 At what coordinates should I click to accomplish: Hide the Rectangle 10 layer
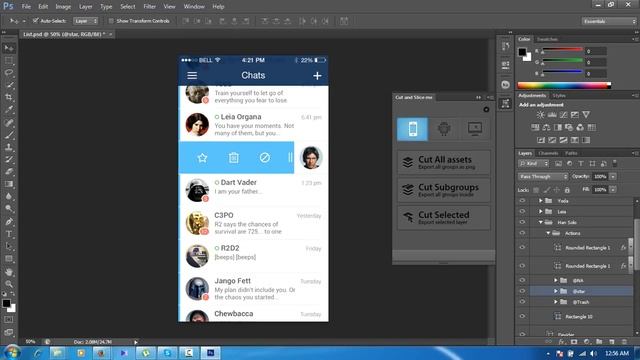point(522,316)
